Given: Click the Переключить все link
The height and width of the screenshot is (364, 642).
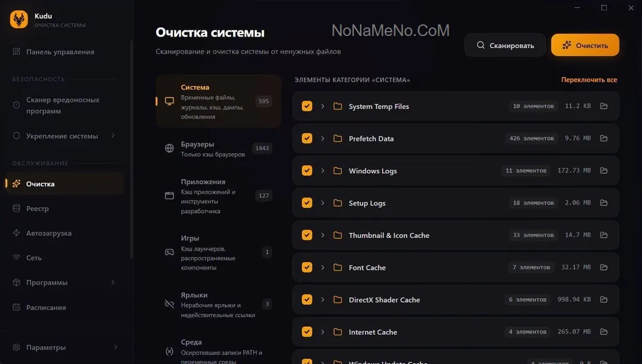Looking at the screenshot, I should [589, 80].
